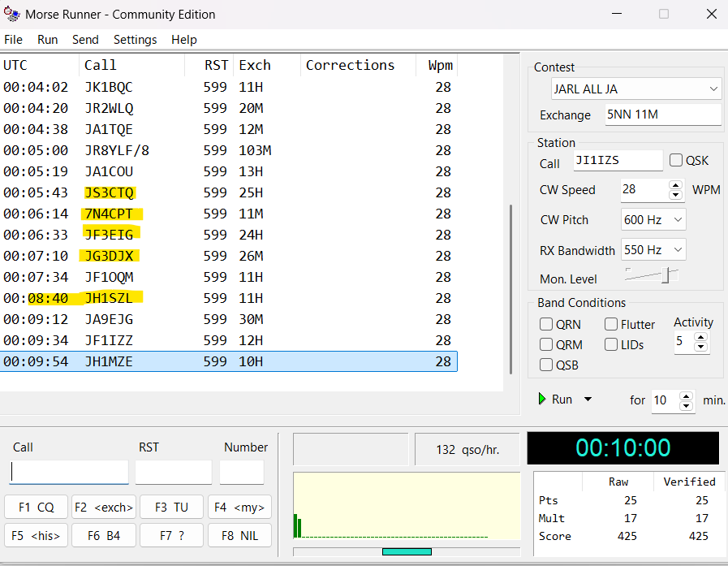
Task: Click the UTC column header
Action: 40,65
